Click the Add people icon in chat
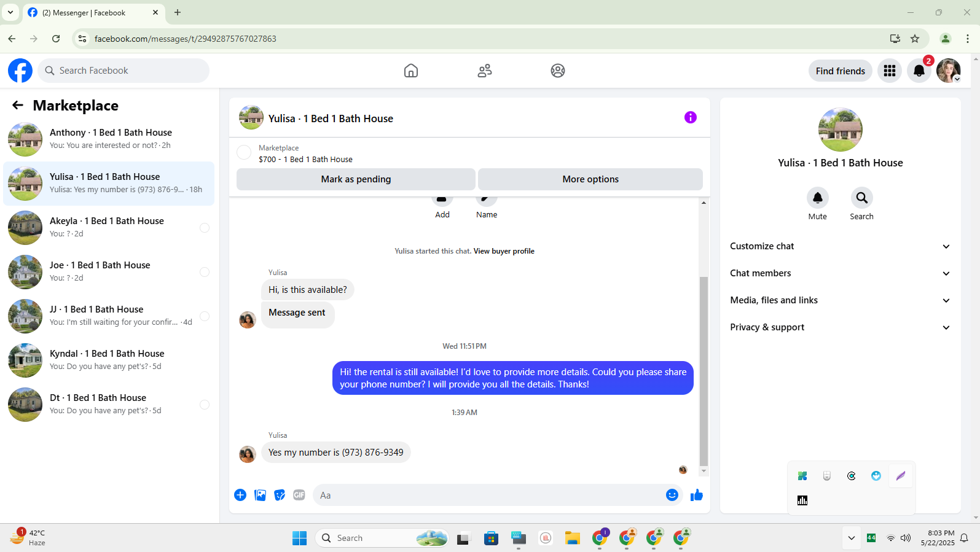The width and height of the screenshot is (980, 552). pos(442,199)
